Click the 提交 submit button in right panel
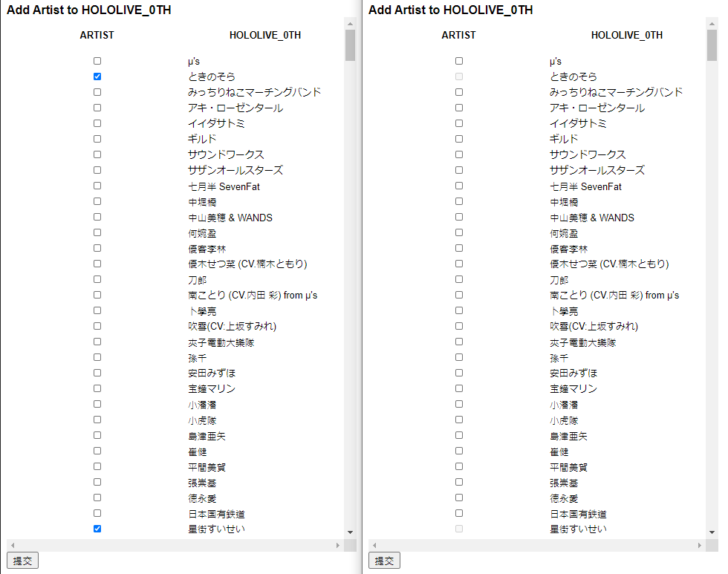Image resolution: width=728 pixels, height=574 pixels. (x=385, y=561)
